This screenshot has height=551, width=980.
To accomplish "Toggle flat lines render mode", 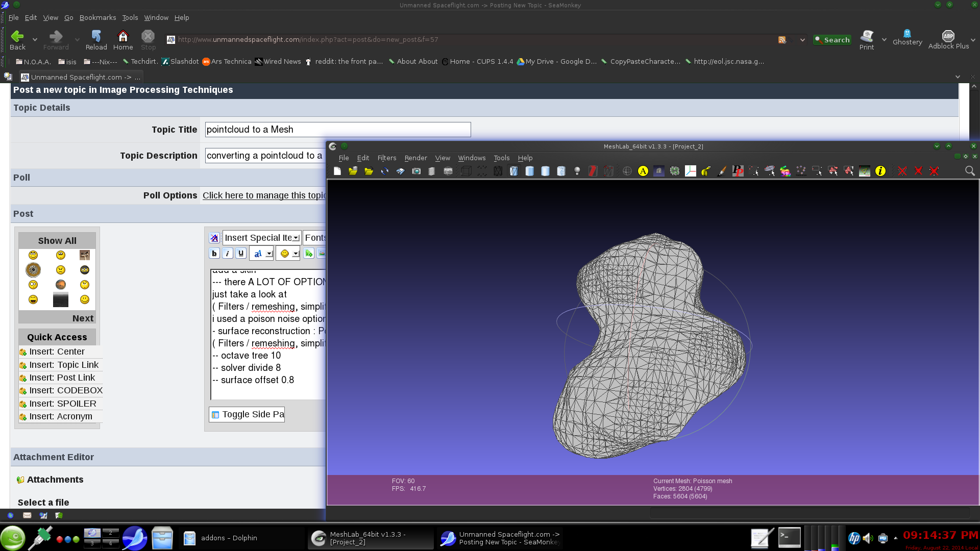I will 529,171.
